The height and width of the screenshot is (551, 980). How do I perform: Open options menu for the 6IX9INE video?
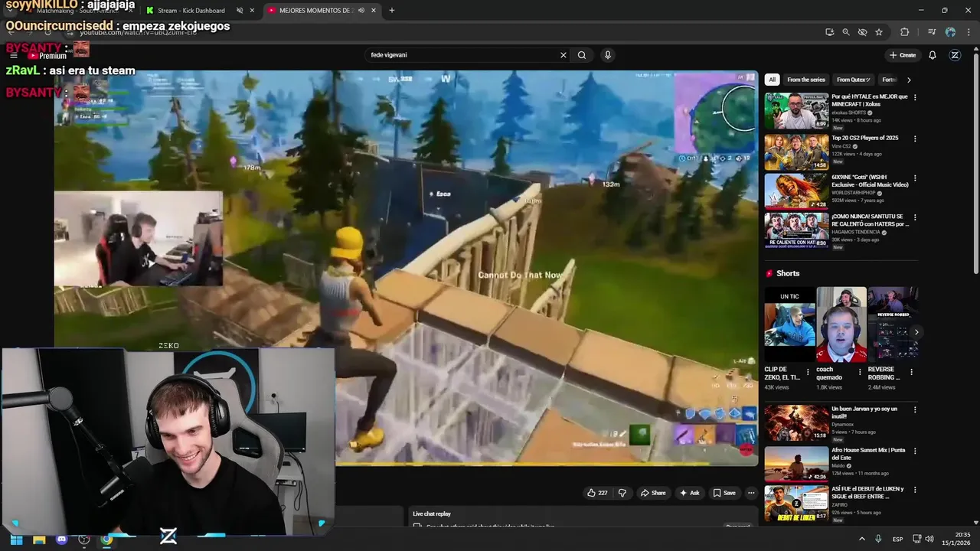coord(915,178)
